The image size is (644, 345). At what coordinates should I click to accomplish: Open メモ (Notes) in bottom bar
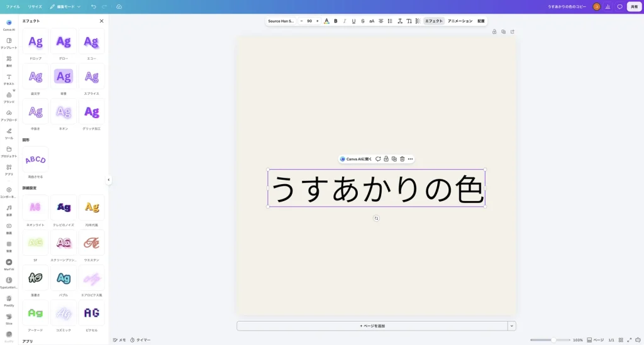point(119,340)
